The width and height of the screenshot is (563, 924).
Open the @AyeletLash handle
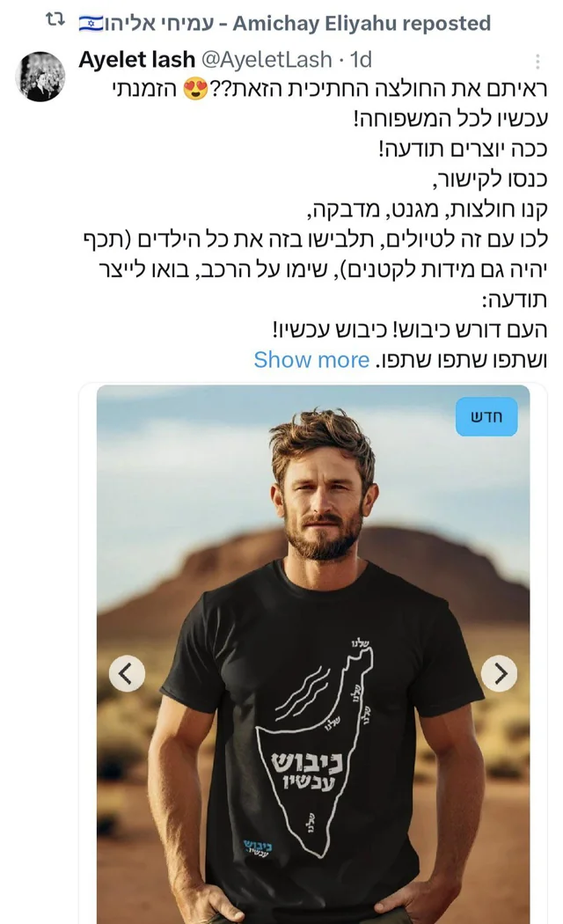(x=267, y=60)
